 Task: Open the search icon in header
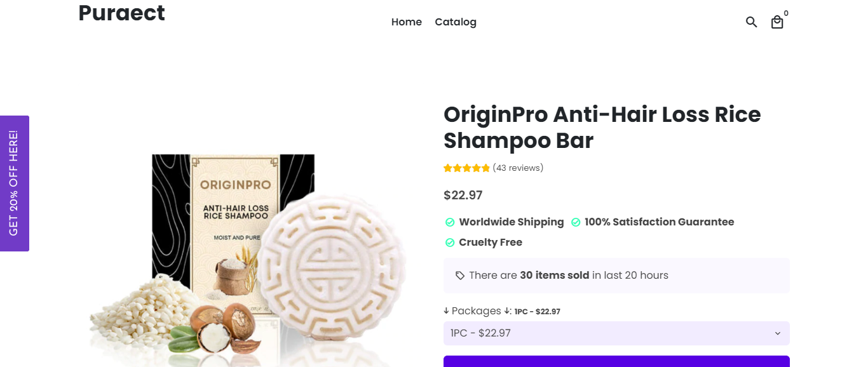[x=751, y=22]
